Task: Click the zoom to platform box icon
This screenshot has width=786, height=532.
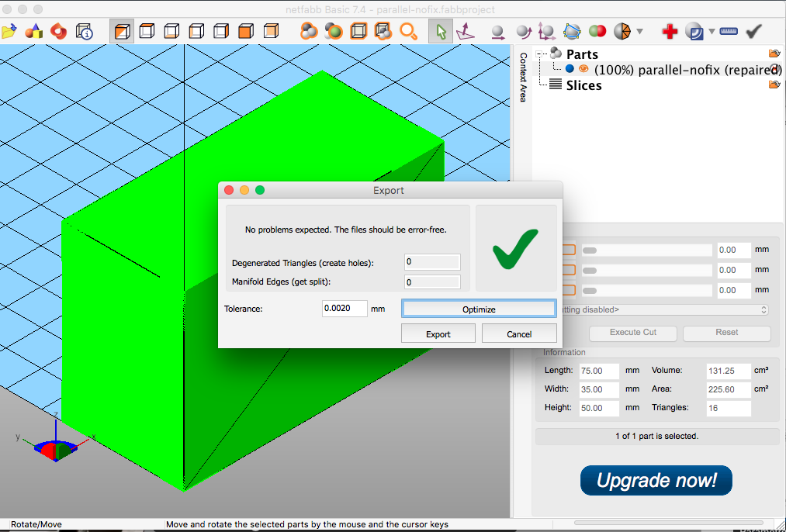Action: pos(358,32)
